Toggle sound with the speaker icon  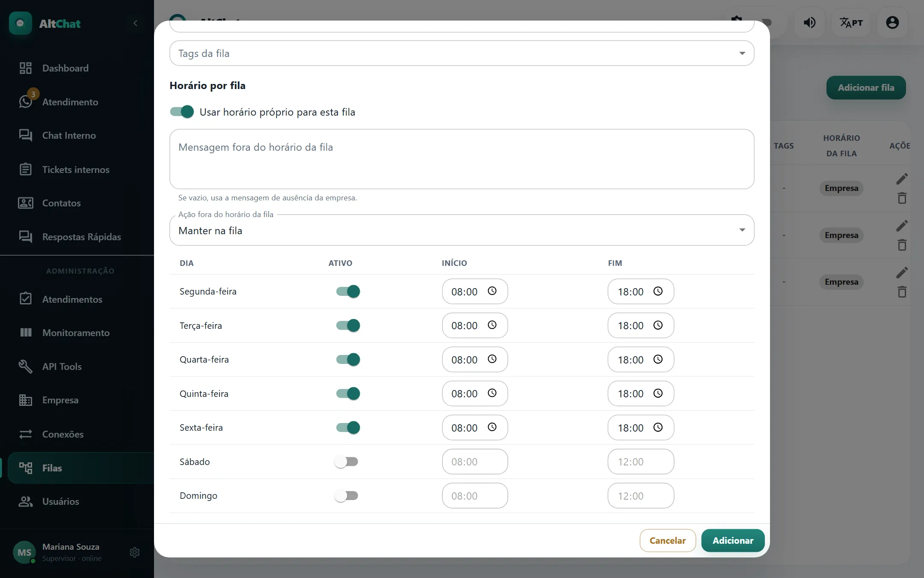809,23
